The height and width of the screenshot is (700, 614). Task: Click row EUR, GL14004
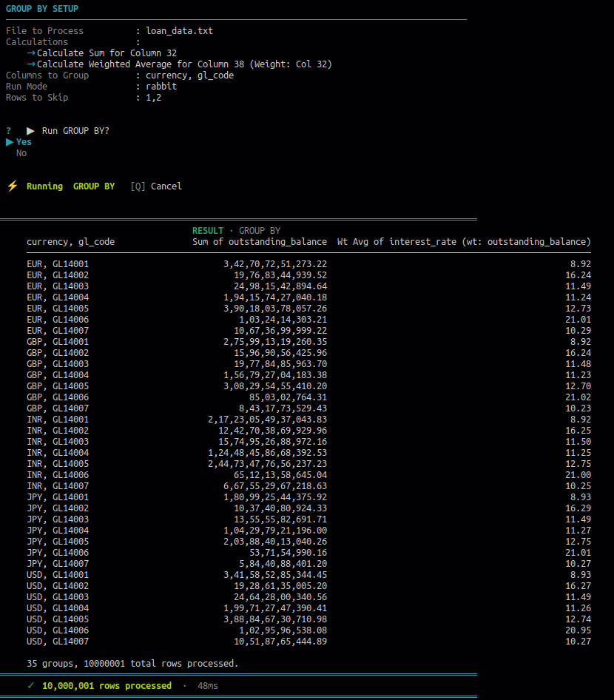coord(308,297)
